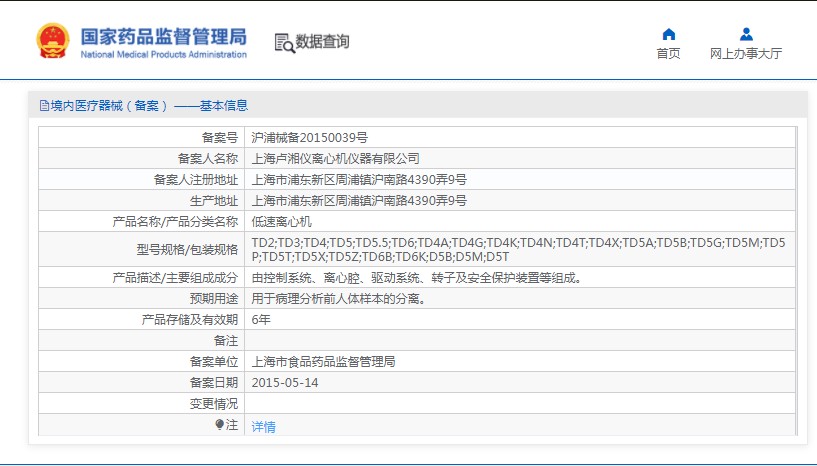
Task: Select company name 上海卢湘仪离心机仪器有限公司
Action: coord(336,158)
